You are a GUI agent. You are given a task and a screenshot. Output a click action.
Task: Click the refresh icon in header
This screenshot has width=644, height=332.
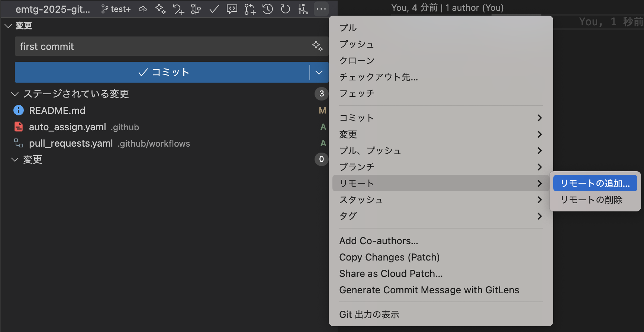point(285,9)
